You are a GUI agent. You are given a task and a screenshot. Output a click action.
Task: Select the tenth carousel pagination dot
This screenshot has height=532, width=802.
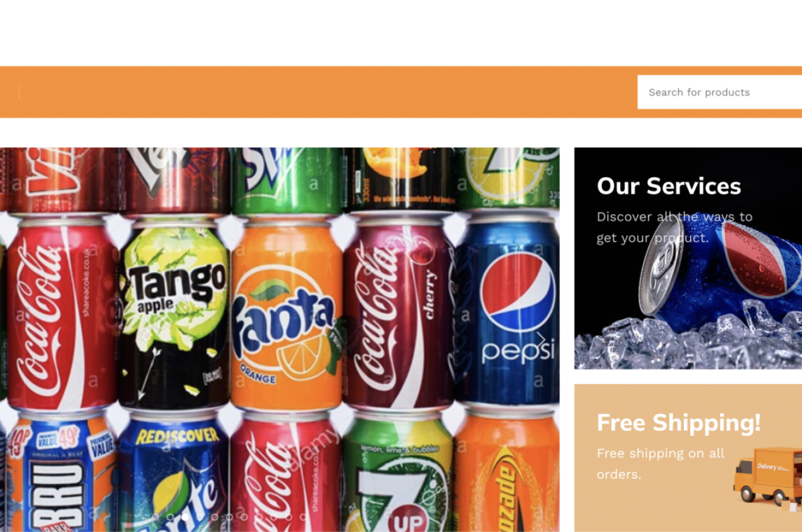click(x=289, y=517)
